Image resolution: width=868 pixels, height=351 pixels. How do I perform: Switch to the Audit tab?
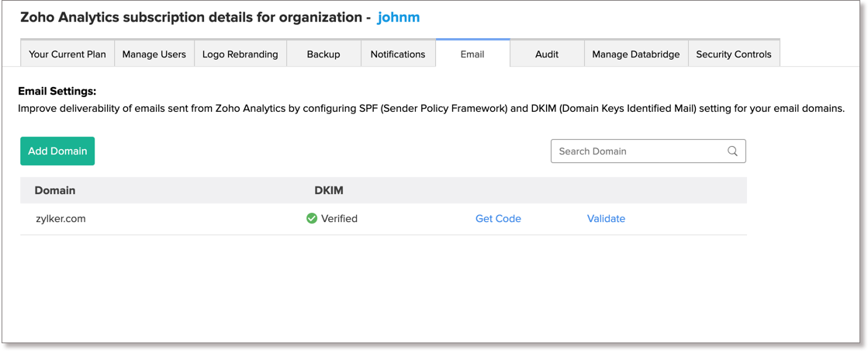[x=547, y=54]
